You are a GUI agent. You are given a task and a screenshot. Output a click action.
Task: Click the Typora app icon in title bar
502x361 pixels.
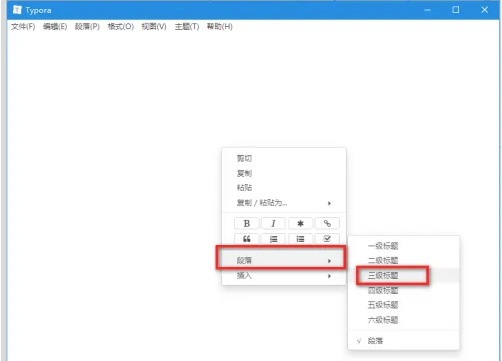pyautogui.click(x=17, y=10)
